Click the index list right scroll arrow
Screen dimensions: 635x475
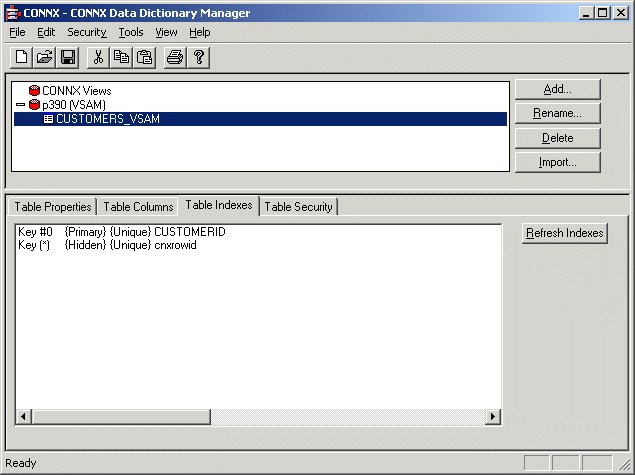(x=492, y=416)
